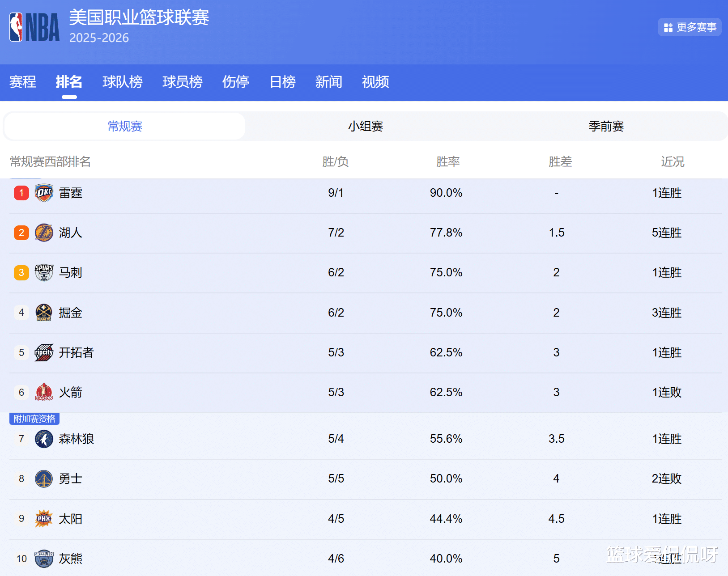Viewport: 728px width, 576px height.
Task: Click the Lakers 5连胜 streak
Action: coord(667,233)
